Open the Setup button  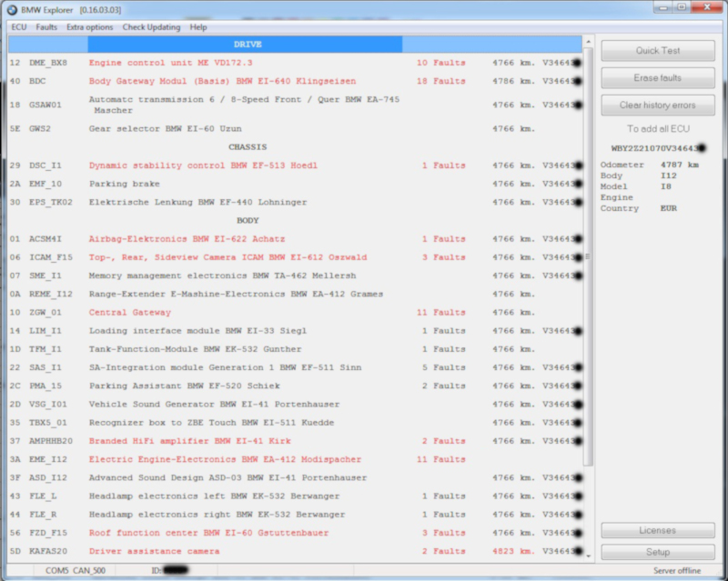tap(658, 552)
